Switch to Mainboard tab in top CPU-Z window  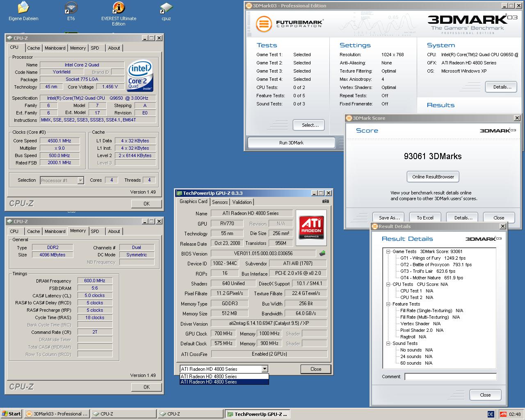(55, 48)
